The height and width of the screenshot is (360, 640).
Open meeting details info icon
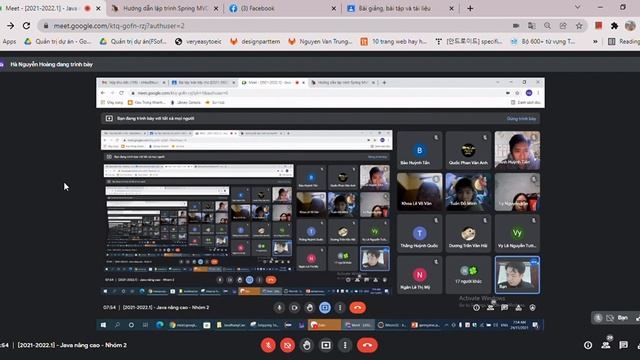[x=588, y=345]
